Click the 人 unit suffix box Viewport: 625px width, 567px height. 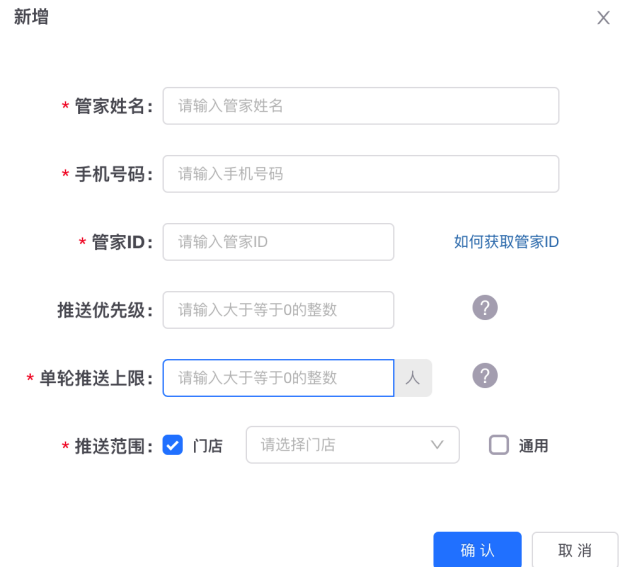413,378
